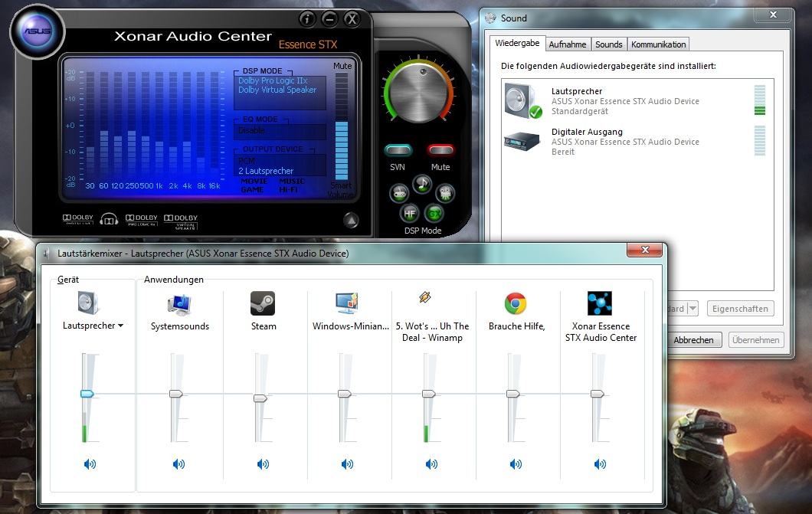Click 'ASUS Xonar Essence STX Audio Device' under Lautsprecher
The width and height of the screenshot is (812, 514).
pos(625,101)
